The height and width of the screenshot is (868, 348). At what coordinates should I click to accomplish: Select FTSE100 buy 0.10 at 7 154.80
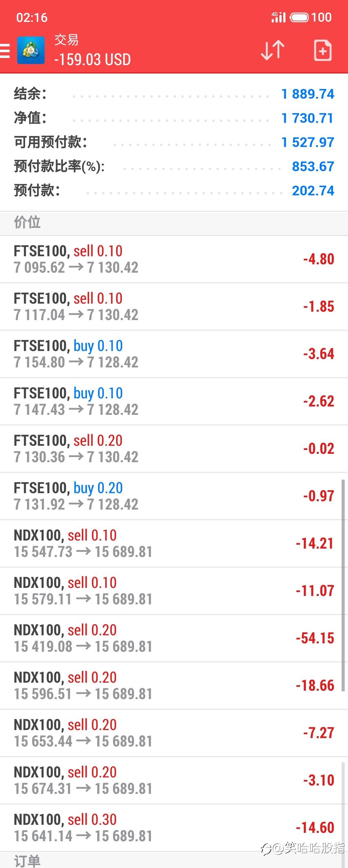(174, 354)
